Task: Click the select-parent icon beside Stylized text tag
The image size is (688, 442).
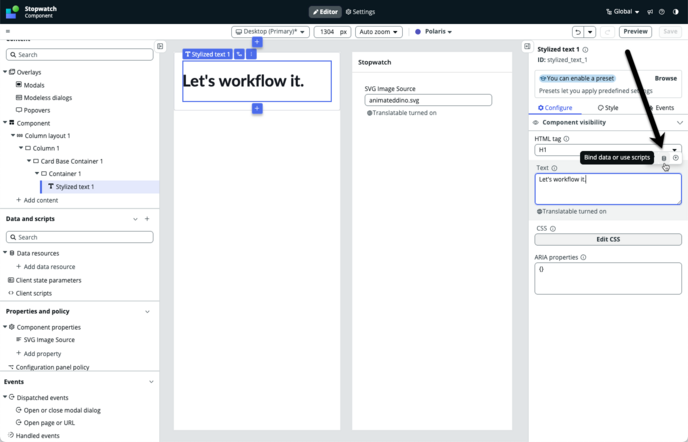Action: pyautogui.click(x=239, y=54)
